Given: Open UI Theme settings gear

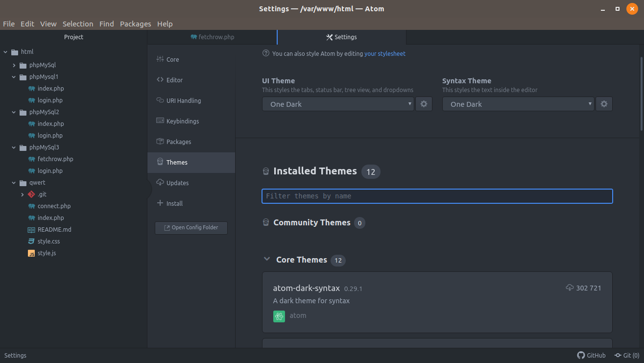Looking at the screenshot, I should (424, 104).
